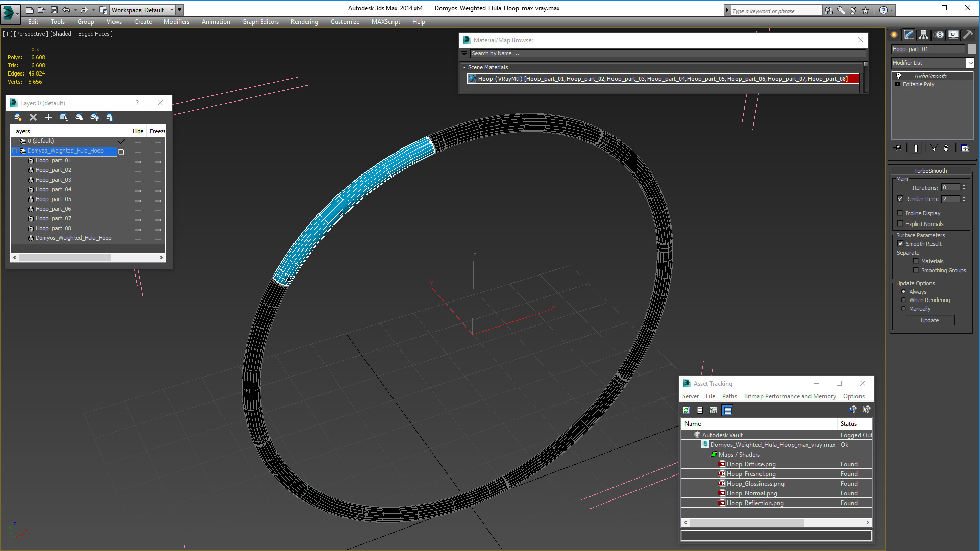Viewport: 980px width, 551px height.
Task: Click the Delete Layer X icon
Action: 33,117
